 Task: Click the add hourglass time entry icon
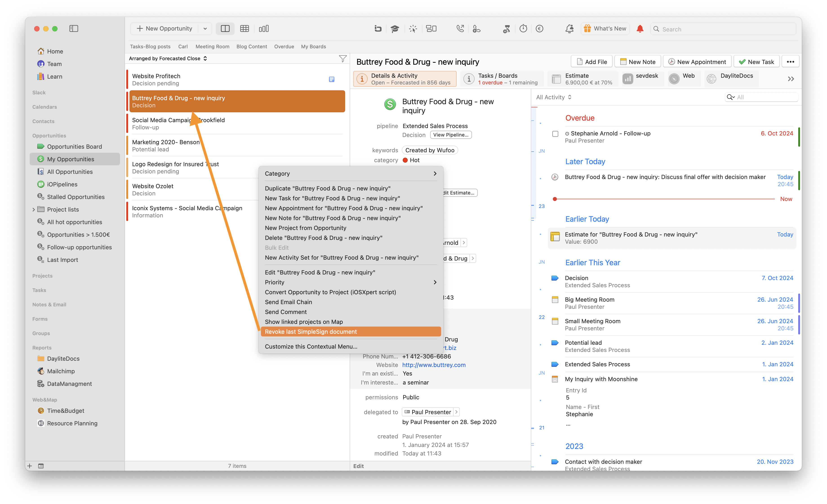coord(507,29)
